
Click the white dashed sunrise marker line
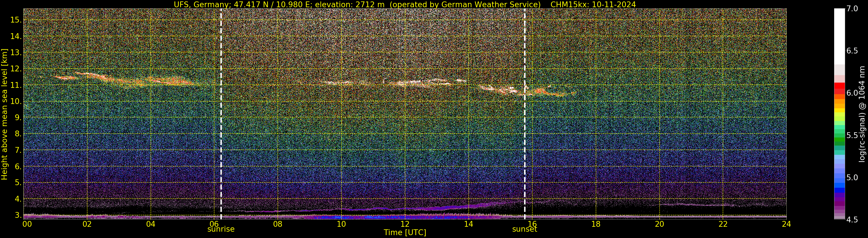click(221, 114)
